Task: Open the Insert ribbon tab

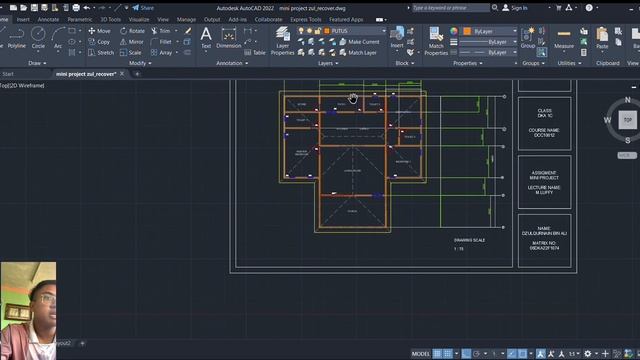Action: click(23, 19)
